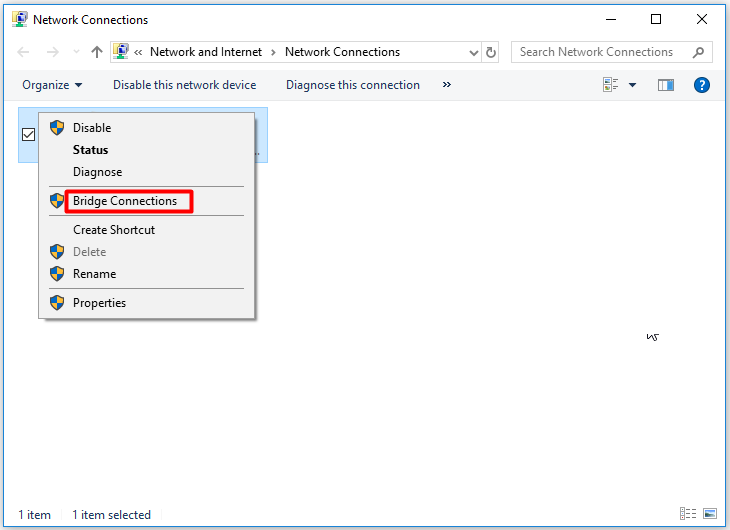Screen dimensions: 730x530
Task: Refresh the Network Connections view
Action: pos(491,52)
